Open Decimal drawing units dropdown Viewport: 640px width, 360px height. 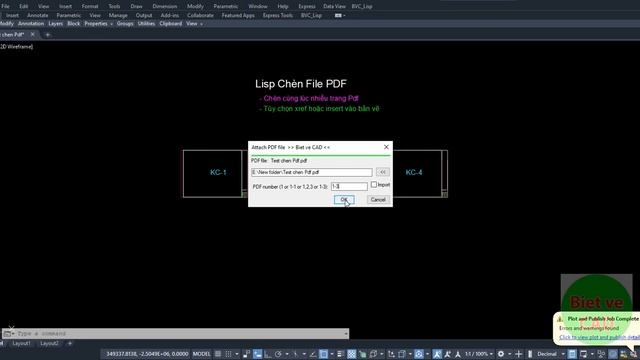click(x=551, y=354)
